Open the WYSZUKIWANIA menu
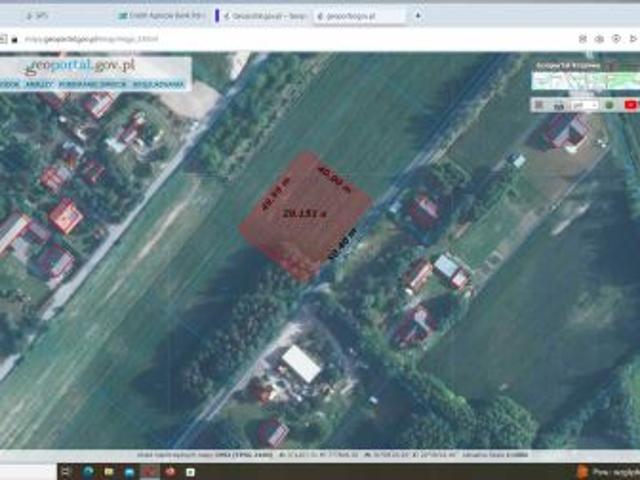Image resolution: width=640 pixels, height=480 pixels. pyautogui.click(x=158, y=84)
